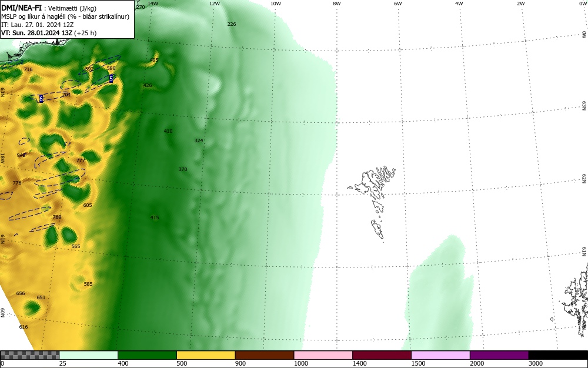Click the 4W longitude label
Viewport: 588px width, 368px height.
459,4
